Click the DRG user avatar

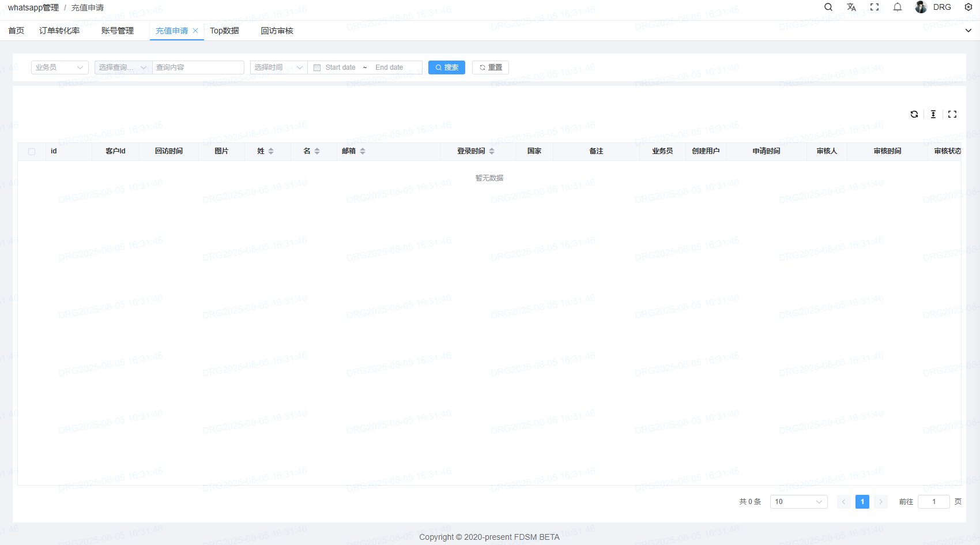click(x=921, y=7)
